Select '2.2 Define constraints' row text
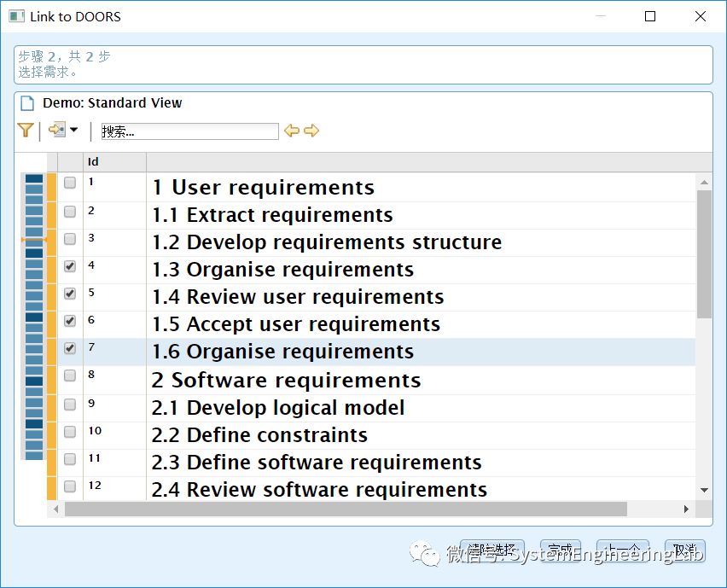 [259, 435]
